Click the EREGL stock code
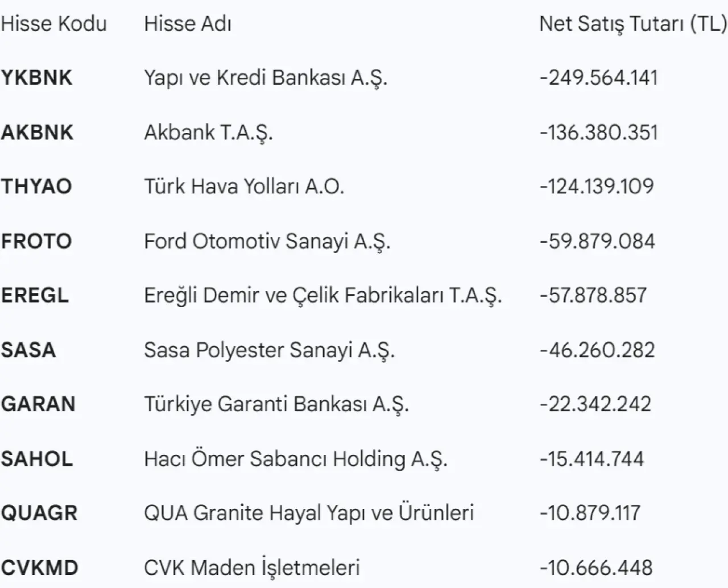Image resolution: width=728 pixels, height=588 pixels. (35, 296)
